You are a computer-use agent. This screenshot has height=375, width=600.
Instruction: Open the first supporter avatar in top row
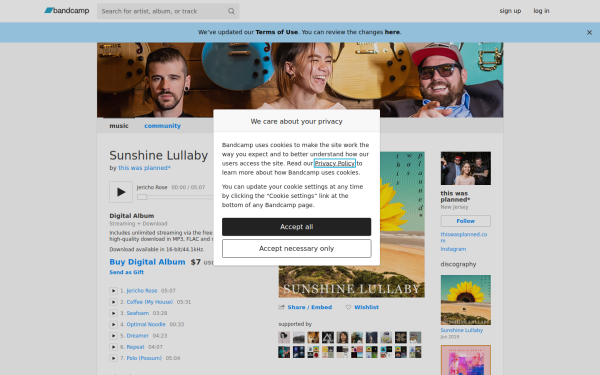(284, 338)
